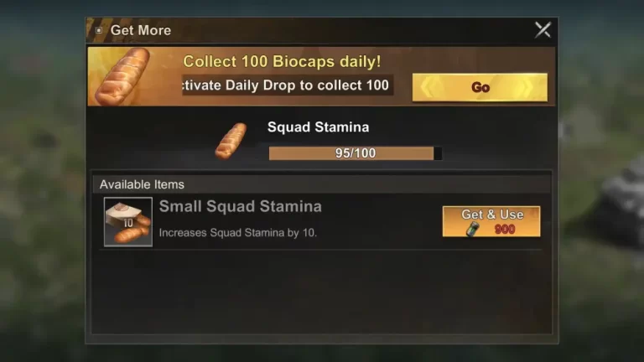Select the Squad Stamina label
Viewport: 644px width, 362px height.
[x=319, y=127]
